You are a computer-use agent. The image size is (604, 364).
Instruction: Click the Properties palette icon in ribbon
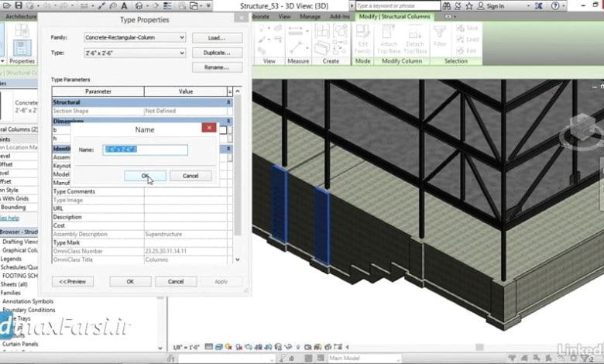pyautogui.click(x=22, y=49)
